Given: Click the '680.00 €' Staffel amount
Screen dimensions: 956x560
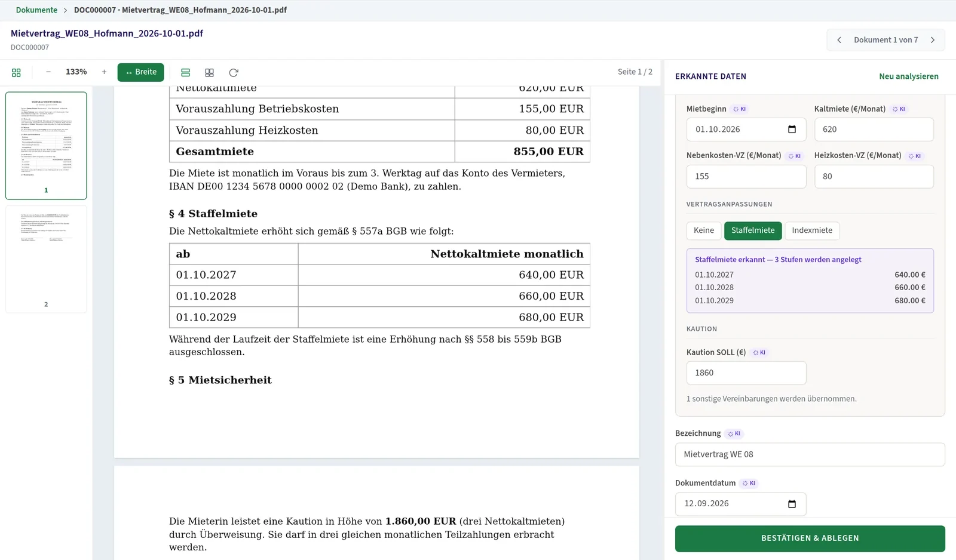Looking at the screenshot, I should click(x=910, y=301).
